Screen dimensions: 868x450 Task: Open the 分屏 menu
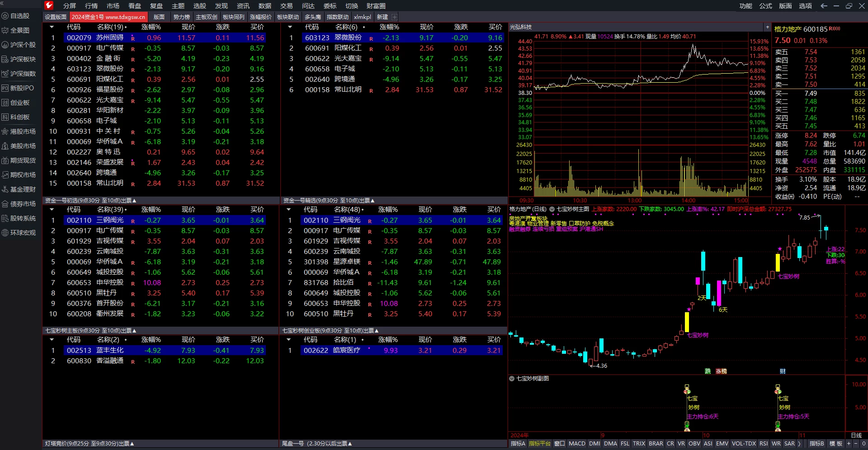[70, 6]
